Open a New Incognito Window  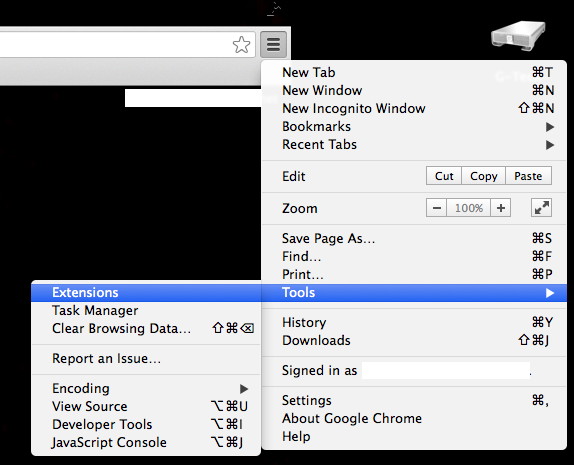414,108
